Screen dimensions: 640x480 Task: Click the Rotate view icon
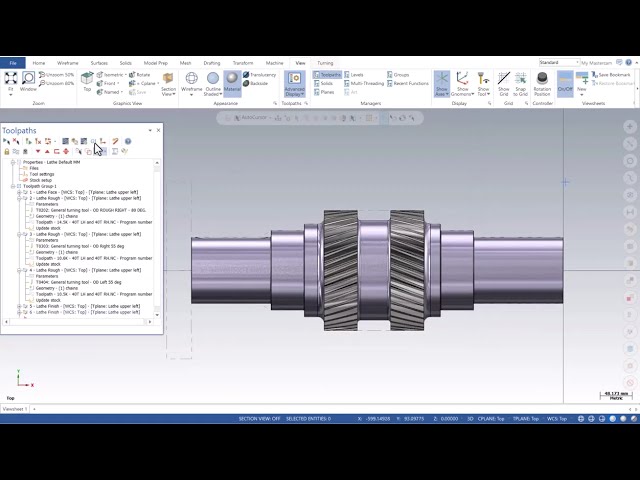point(132,75)
